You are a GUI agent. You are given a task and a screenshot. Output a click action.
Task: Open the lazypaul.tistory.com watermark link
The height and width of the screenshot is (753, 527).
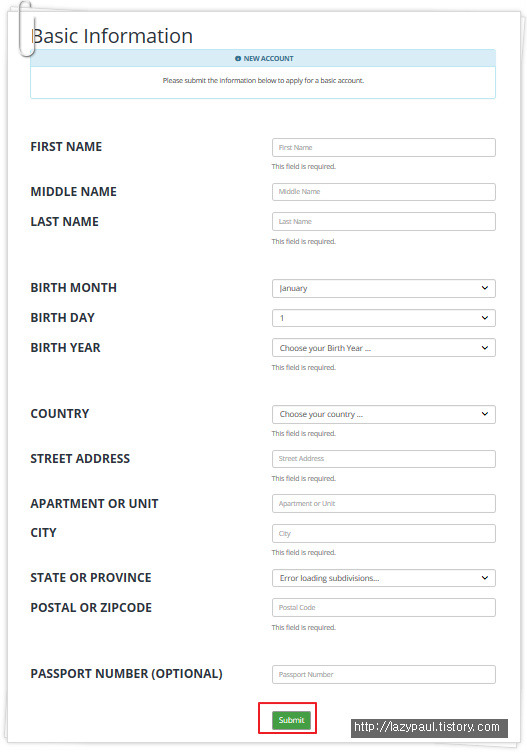tap(427, 727)
